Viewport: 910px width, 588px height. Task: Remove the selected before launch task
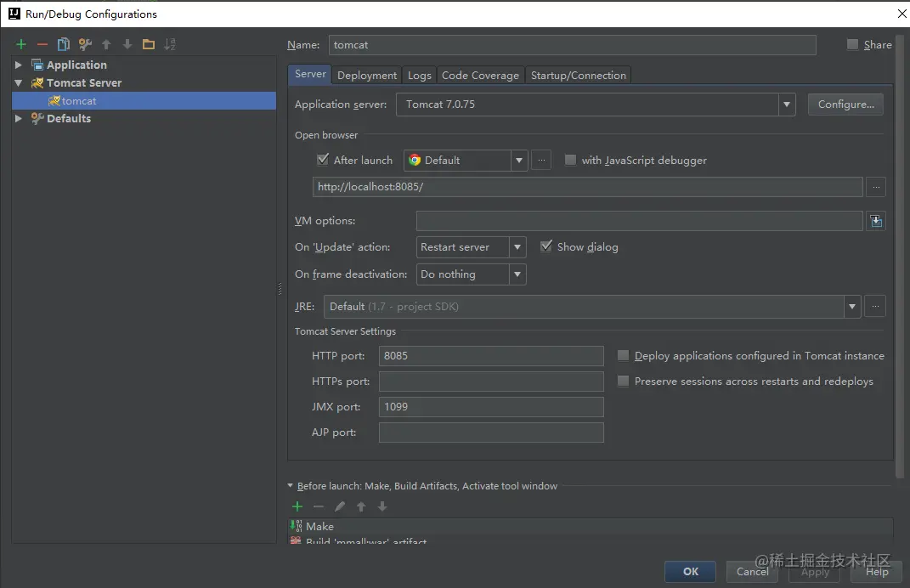(x=318, y=506)
